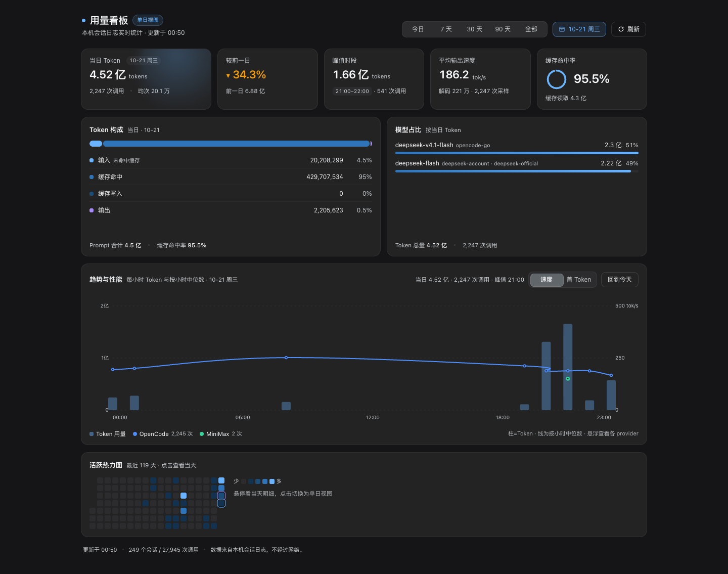
Task: Click the 2.22 亿 value for deepseek-flash
Action: pos(611,163)
